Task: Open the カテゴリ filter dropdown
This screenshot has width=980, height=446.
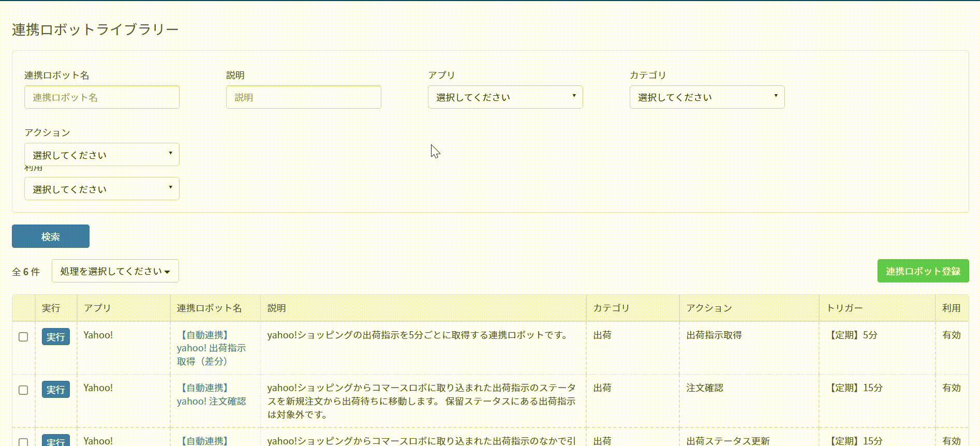Action: click(x=707, y=97)
